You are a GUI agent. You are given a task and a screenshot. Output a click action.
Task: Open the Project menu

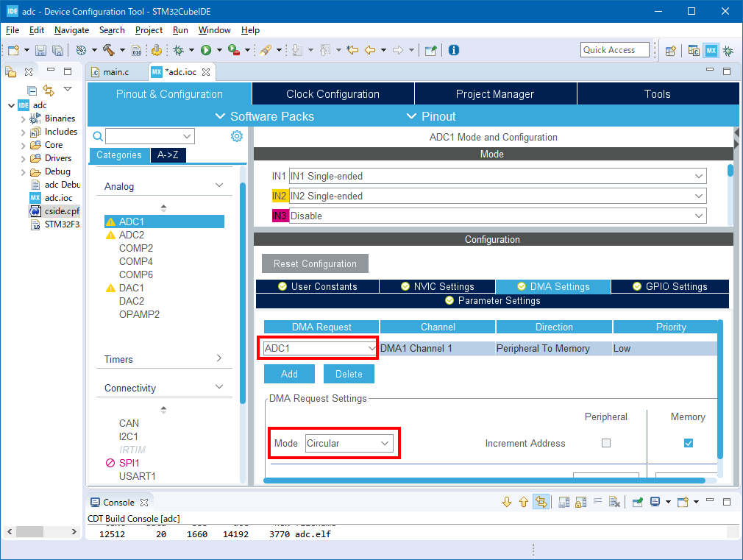click(x=149, y=30)
